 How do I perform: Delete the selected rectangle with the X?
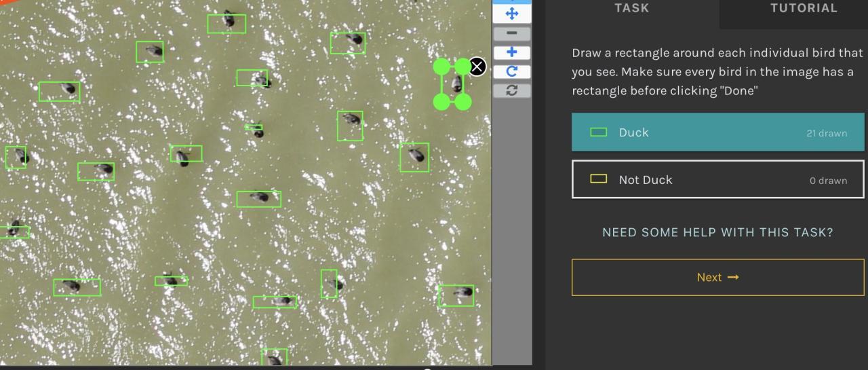(478, 67)
